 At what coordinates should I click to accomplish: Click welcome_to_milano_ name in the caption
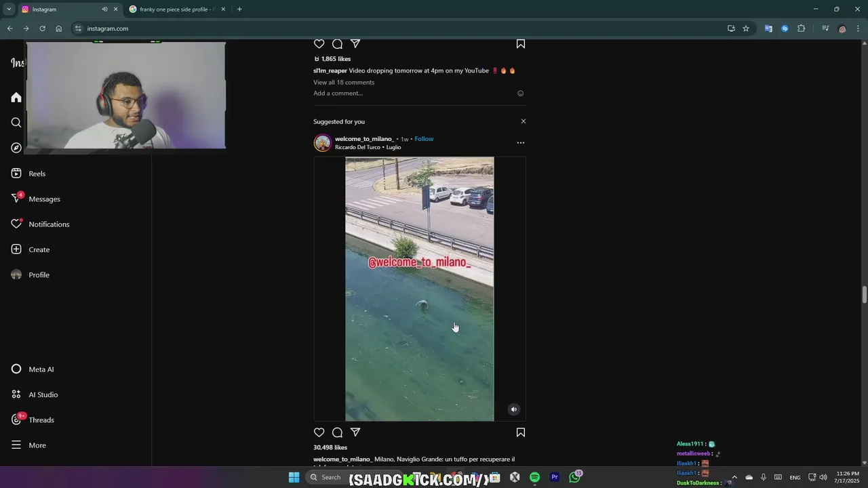click(342, 460)
